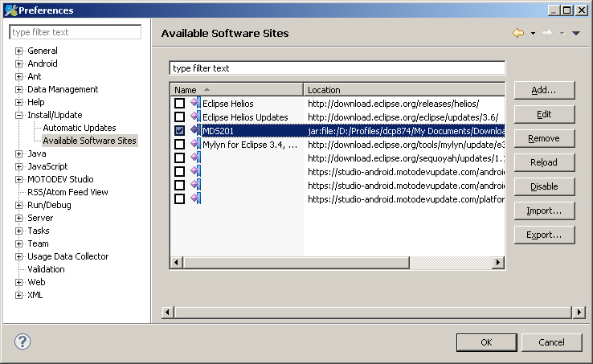
Task: Click the releases/helios location URL
Action: [x=393, y=104]
